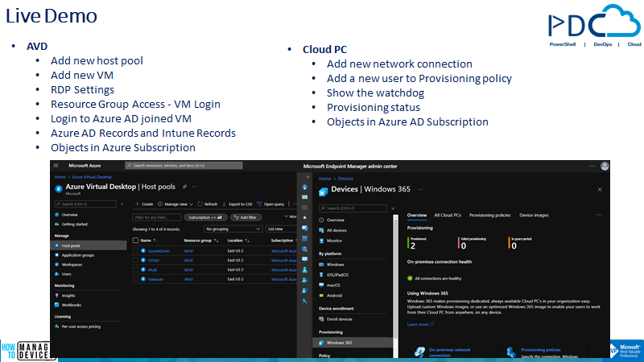Open WVD resource group in the HTMD row
Image resolution: width=644 pixels, height=362 pixels.
pos(188,260)
